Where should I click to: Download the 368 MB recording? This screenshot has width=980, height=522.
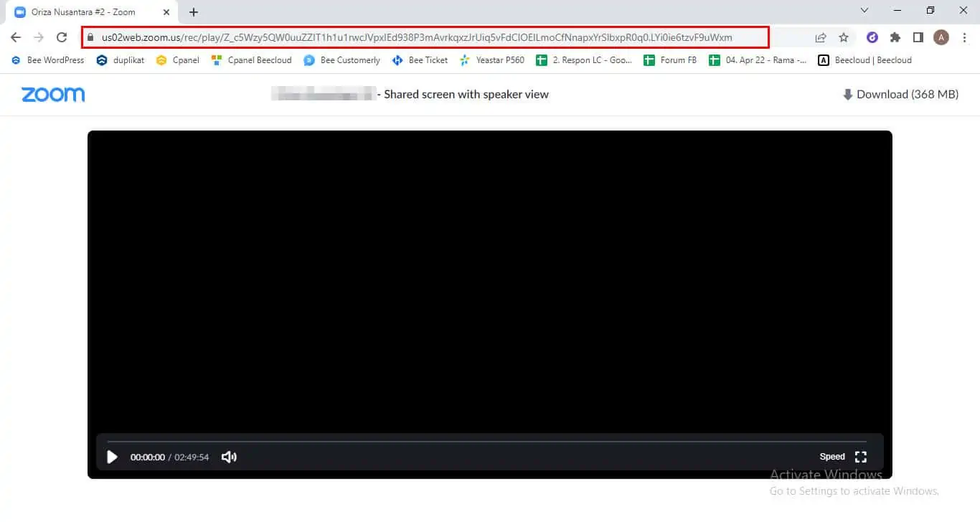[900, 95]
